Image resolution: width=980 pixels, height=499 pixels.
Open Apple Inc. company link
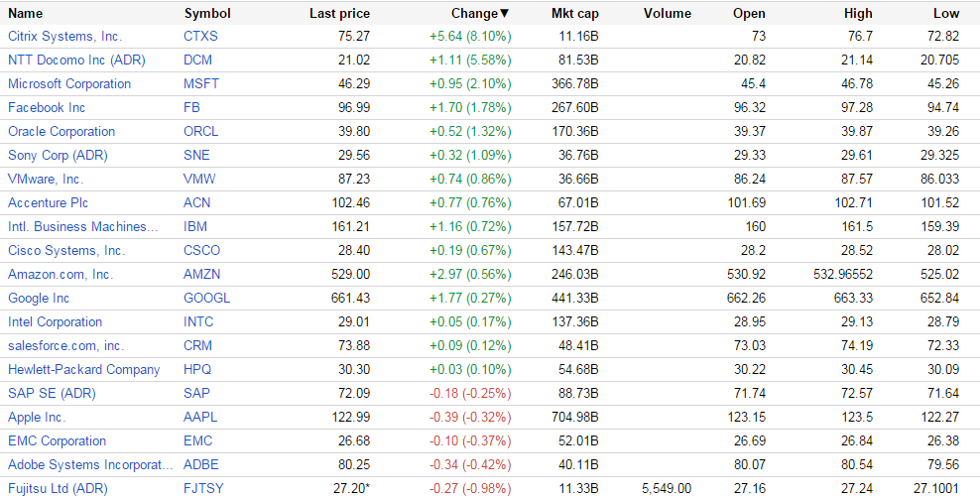(37, 417)
